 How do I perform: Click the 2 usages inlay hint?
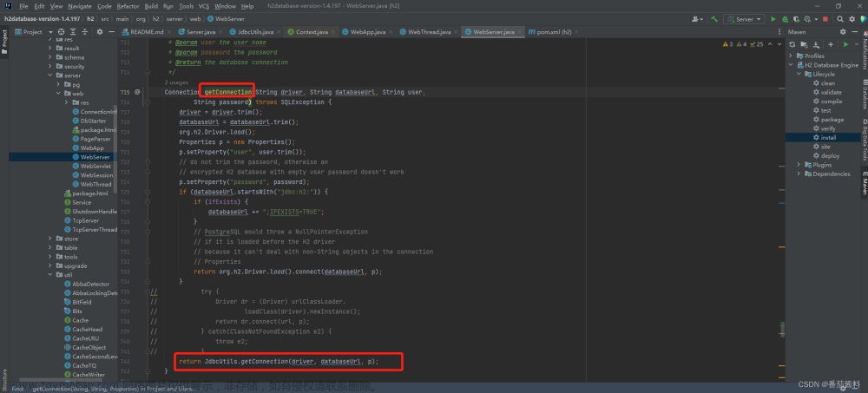click(x=176, y=82)
